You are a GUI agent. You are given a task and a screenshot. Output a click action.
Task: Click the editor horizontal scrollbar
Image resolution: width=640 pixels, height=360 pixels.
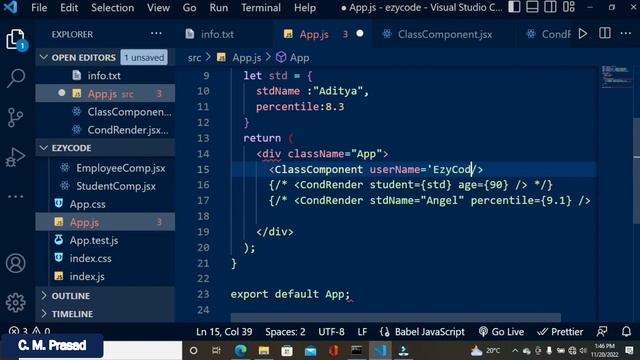click(x=395, y=317)
